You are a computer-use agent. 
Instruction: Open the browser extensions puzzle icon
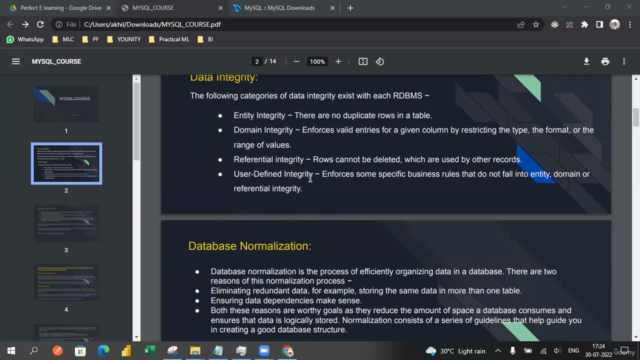pyautogui.click(x=584, y=24)
